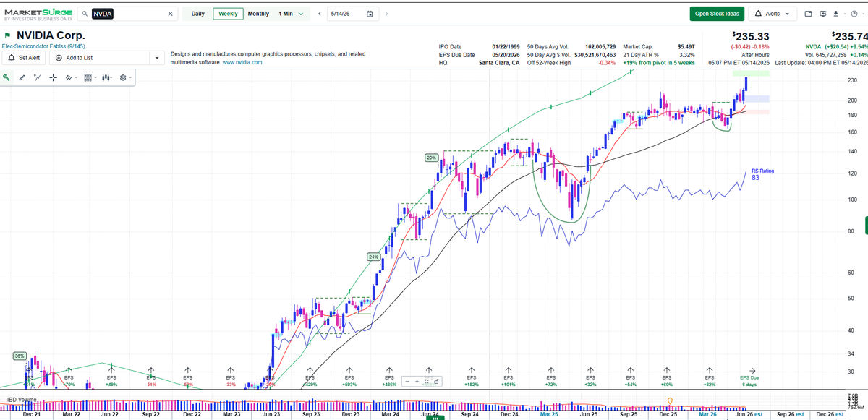
Task: Click the Market Cap $5.49T value
Action: pos(687,46)
